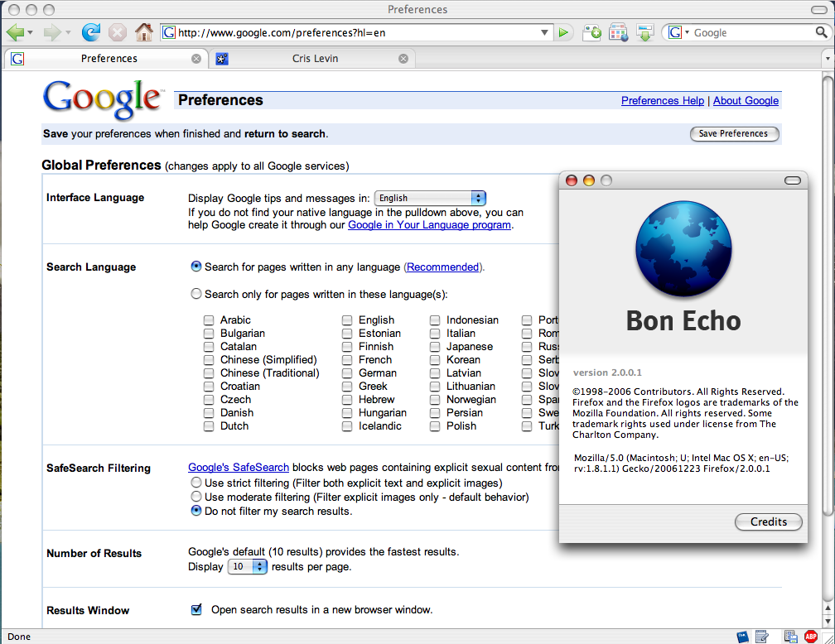Image resolution: width=835 pixels, height=644 pixels.
Task: Click the scrollbar up arrow
Action: tap(828, 608)
